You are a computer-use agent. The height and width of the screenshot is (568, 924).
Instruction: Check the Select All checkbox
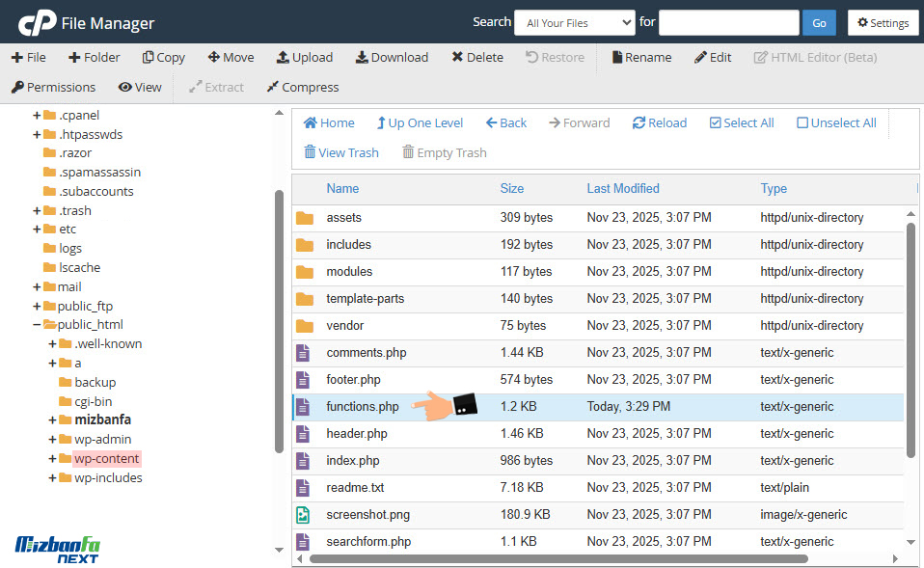715,123
